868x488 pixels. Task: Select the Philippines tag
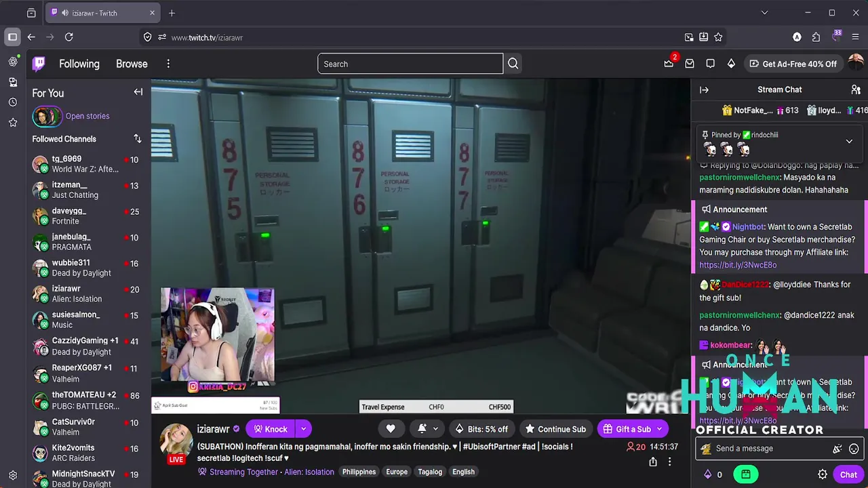[359, 472]
